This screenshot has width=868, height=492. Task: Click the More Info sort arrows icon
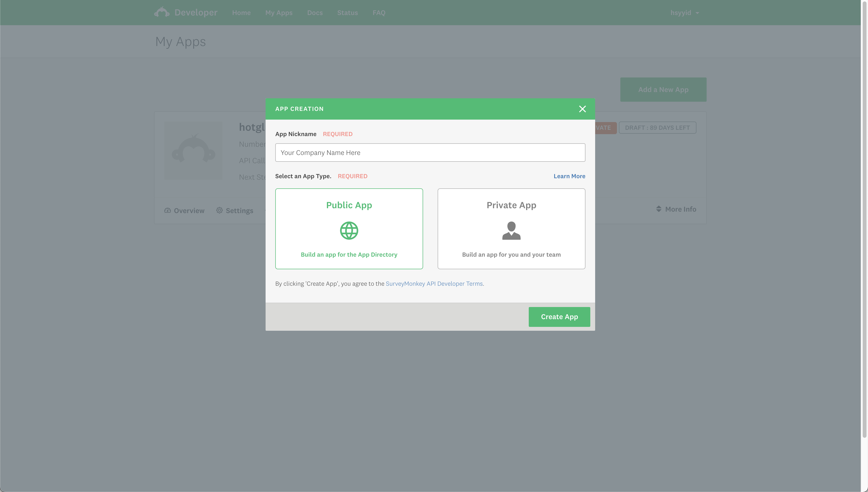tap(658, 209)
